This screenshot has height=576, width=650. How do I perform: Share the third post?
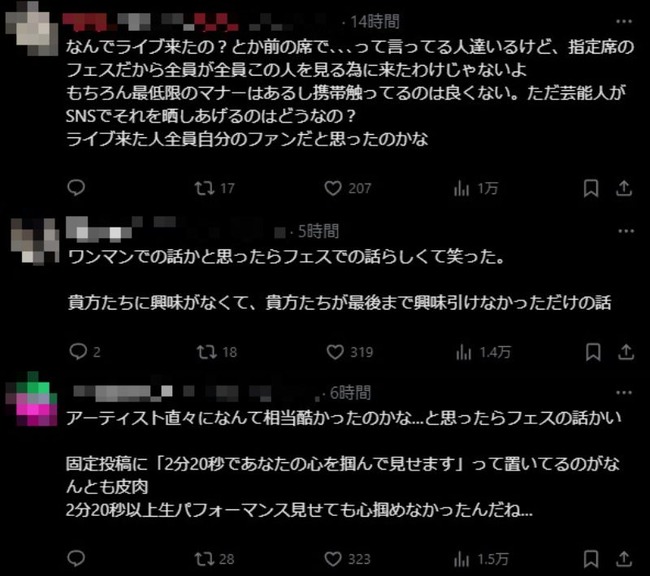[x=624, y=559]
